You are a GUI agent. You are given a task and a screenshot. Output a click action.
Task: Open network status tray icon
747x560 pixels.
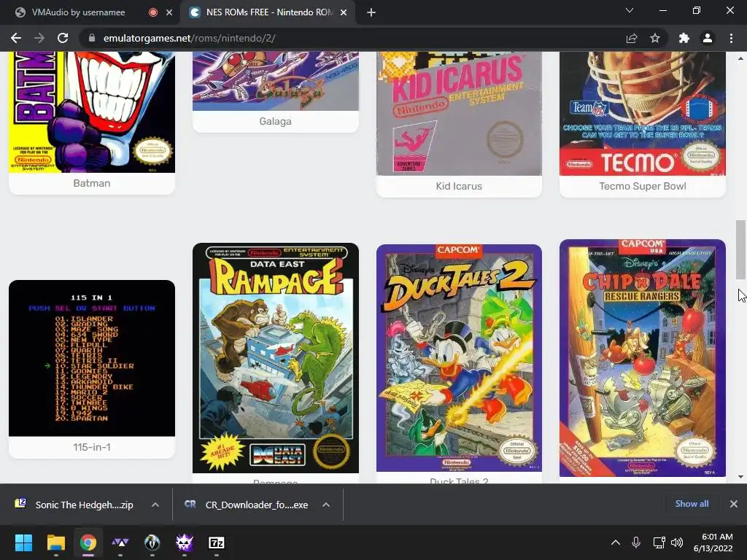pyautogui.click(x=659, y=542)
